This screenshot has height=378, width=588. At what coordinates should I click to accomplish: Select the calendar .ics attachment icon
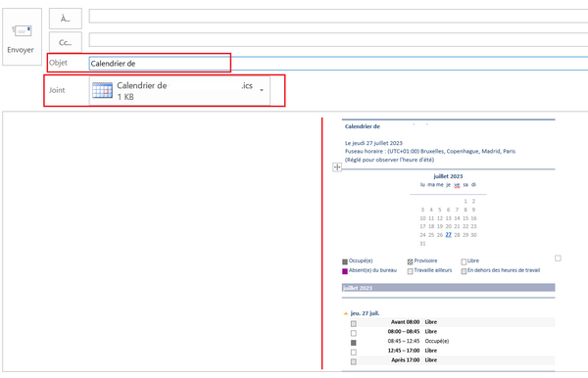point(102,90)
